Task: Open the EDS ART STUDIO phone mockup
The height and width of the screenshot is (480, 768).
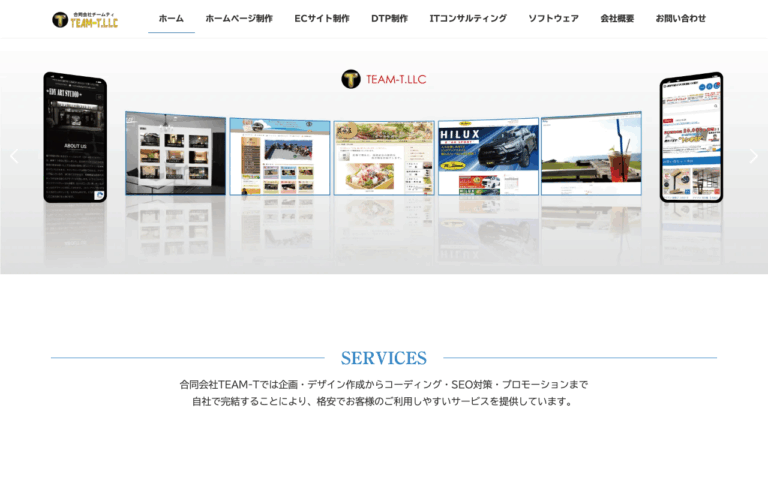Action: click(75, 137)
